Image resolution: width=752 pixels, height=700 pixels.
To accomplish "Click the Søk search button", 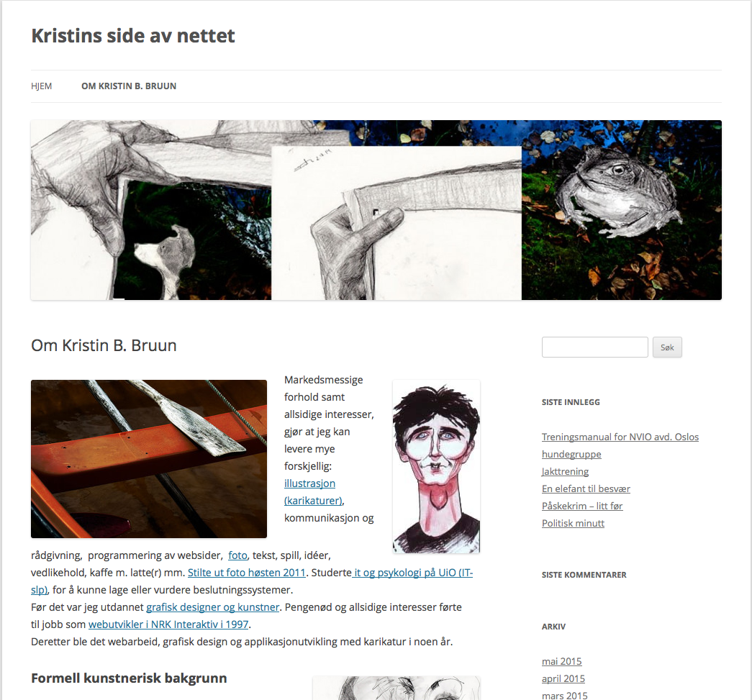I will click(x=667, y=347).
